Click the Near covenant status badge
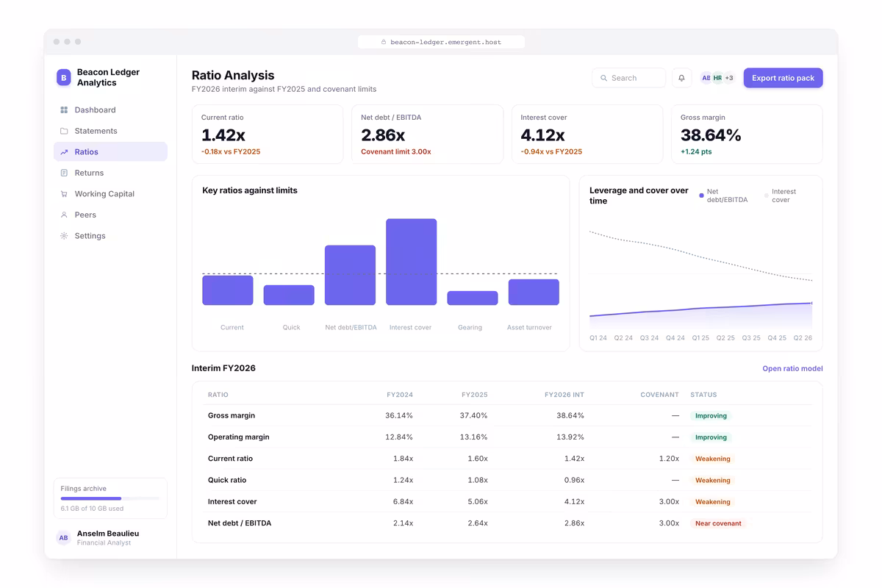Viewport: 882px width, 588px height. (x=718, y=523)
